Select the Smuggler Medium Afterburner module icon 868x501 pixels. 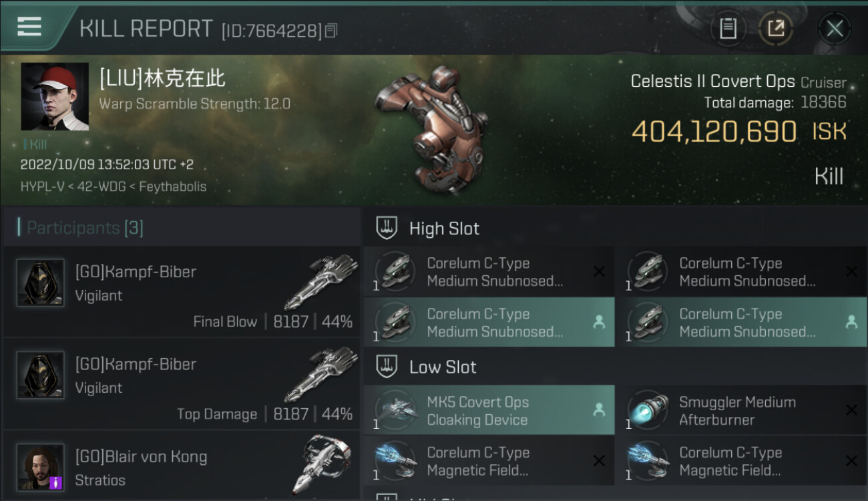pyautogui.click(x=648, y=410)
